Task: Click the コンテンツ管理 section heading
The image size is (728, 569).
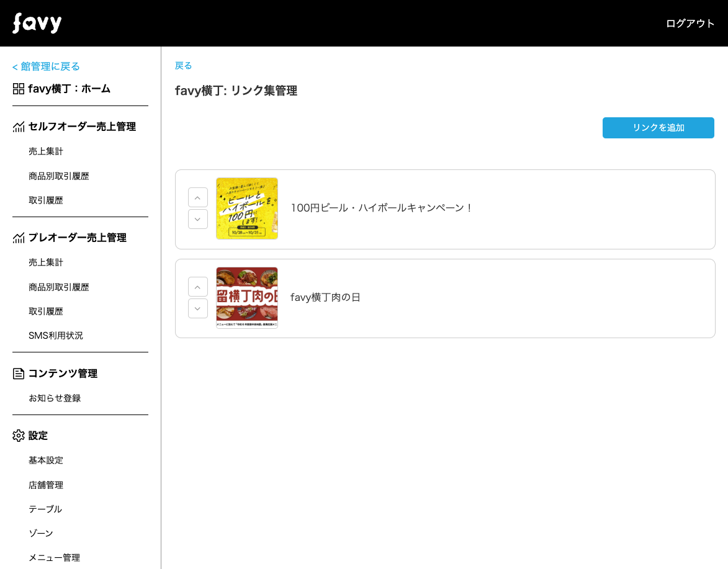Action: [x=63, y=374]
